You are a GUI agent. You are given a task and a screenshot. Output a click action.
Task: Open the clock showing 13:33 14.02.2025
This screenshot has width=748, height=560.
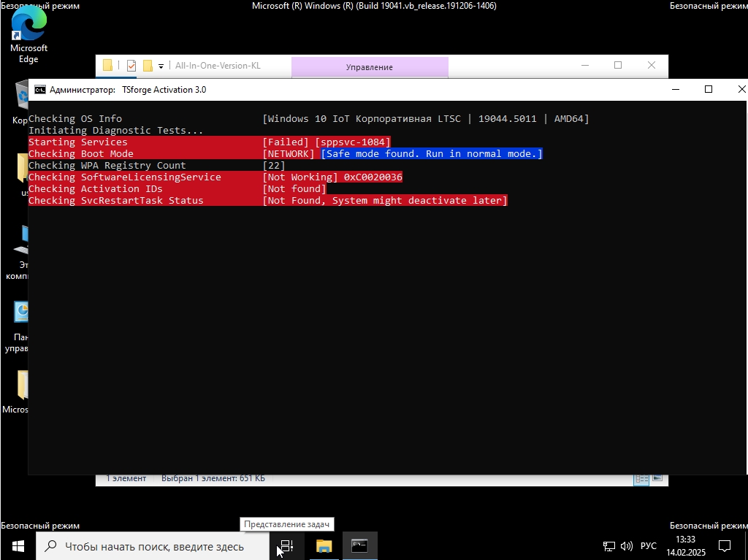pyautogui.click(x=685, y=546)
